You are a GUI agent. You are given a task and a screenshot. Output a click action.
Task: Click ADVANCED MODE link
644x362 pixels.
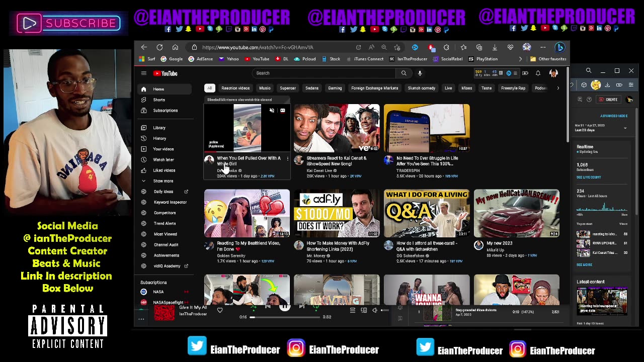(x=614, y=116)
